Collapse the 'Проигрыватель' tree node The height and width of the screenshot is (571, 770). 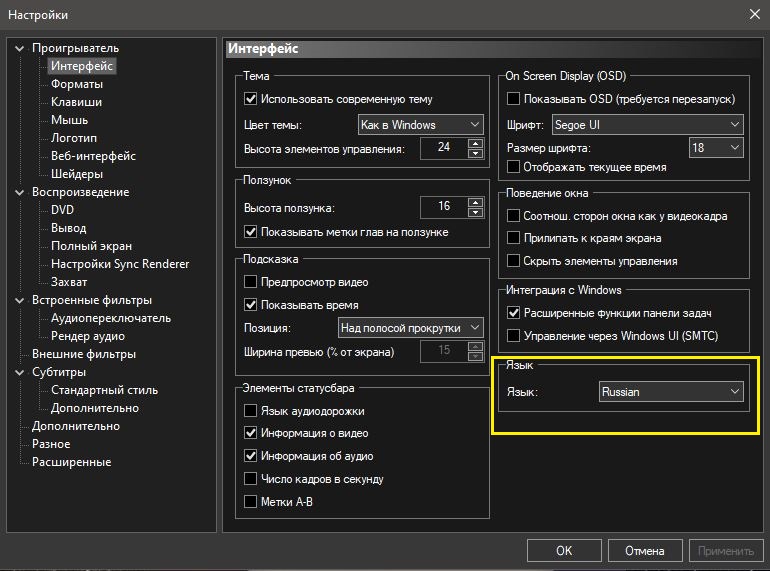20,48
